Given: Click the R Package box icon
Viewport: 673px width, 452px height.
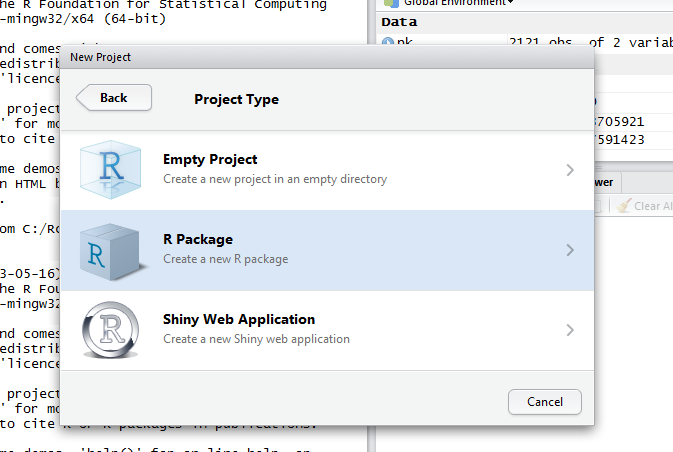Looking at the screenshot, I should coord(112,252).
